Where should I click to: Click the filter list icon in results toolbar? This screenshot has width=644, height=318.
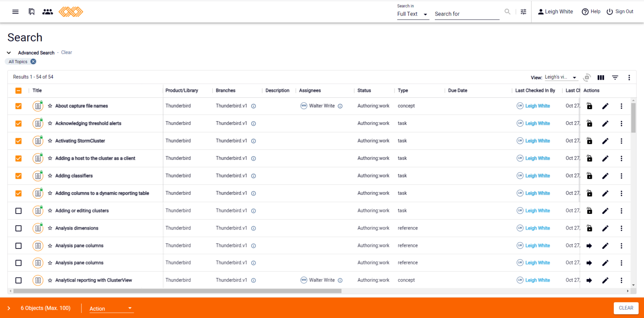[x=615, y=78]
